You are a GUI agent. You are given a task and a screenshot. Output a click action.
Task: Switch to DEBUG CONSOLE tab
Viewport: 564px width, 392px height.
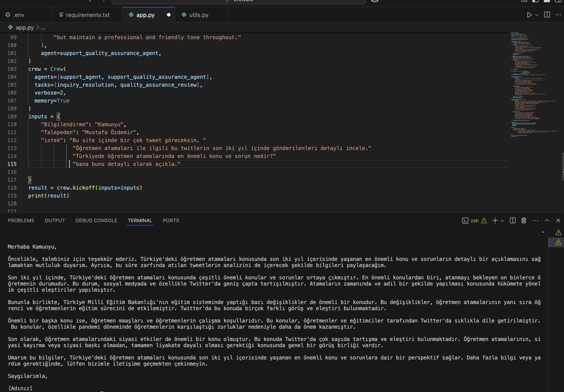click(96, 220)
